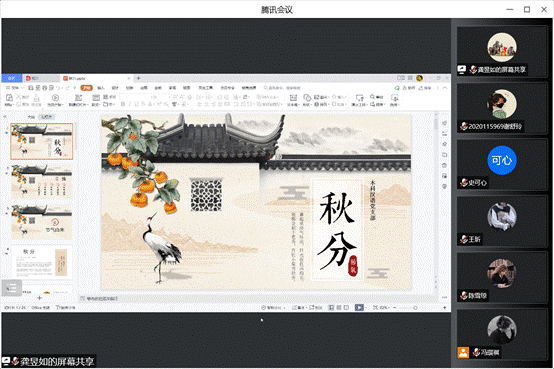This screenshot has width=554, height=369.
Task: Toggle Italic formatting in the ribbon
Action: tap(130, 104)
